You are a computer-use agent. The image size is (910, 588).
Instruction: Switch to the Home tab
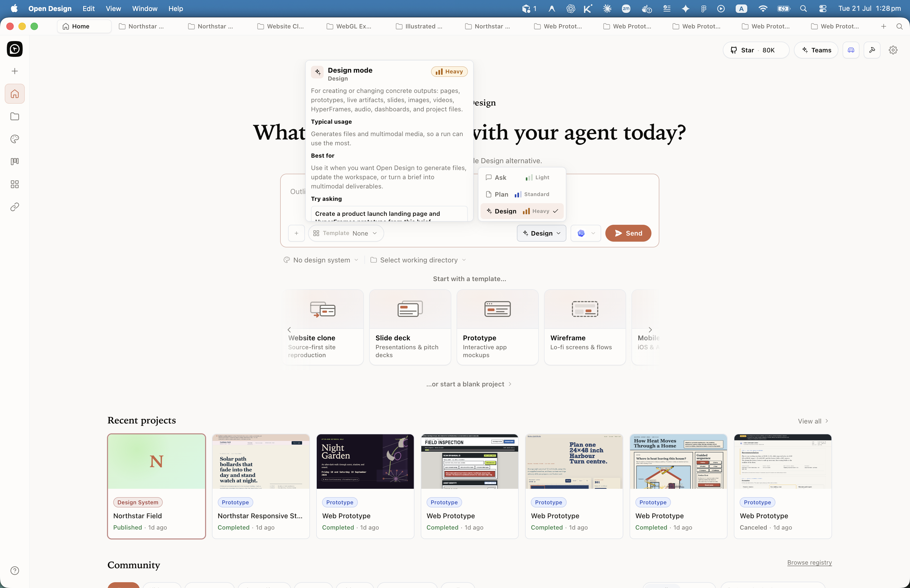coord(84,26)
